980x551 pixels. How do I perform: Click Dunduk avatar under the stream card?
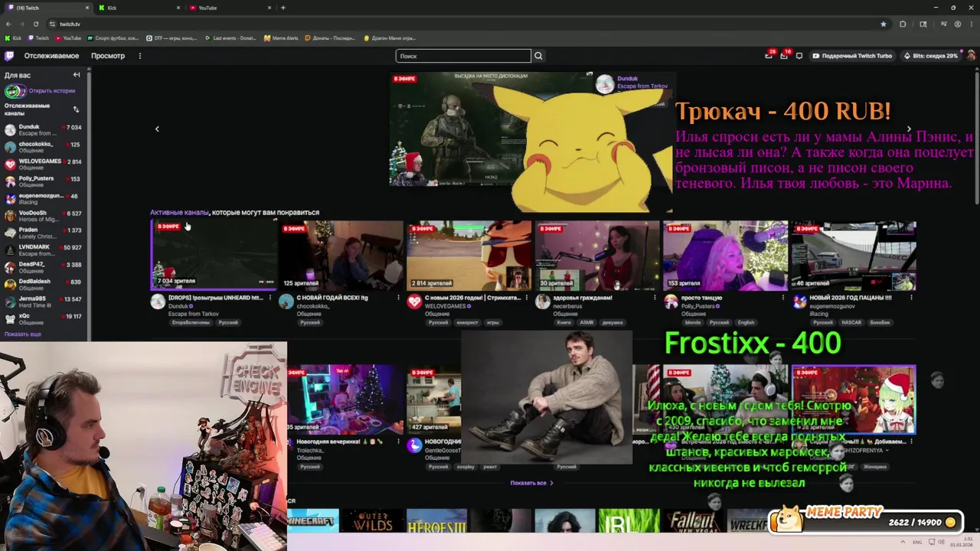pyautogui.click(x=158, y=302)
